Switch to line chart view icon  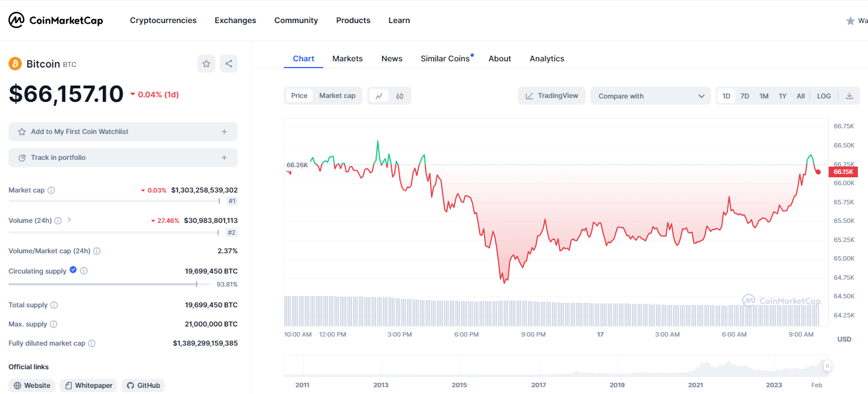point(379,96)
